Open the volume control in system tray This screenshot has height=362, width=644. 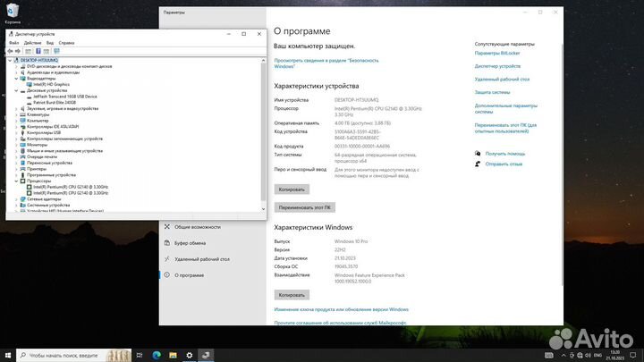pos(588,355)
